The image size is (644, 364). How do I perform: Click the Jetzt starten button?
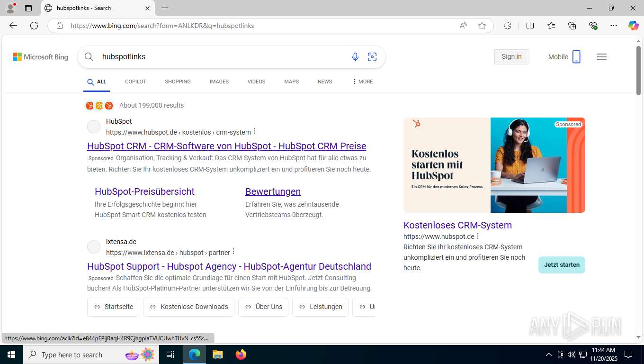(562, 265)
